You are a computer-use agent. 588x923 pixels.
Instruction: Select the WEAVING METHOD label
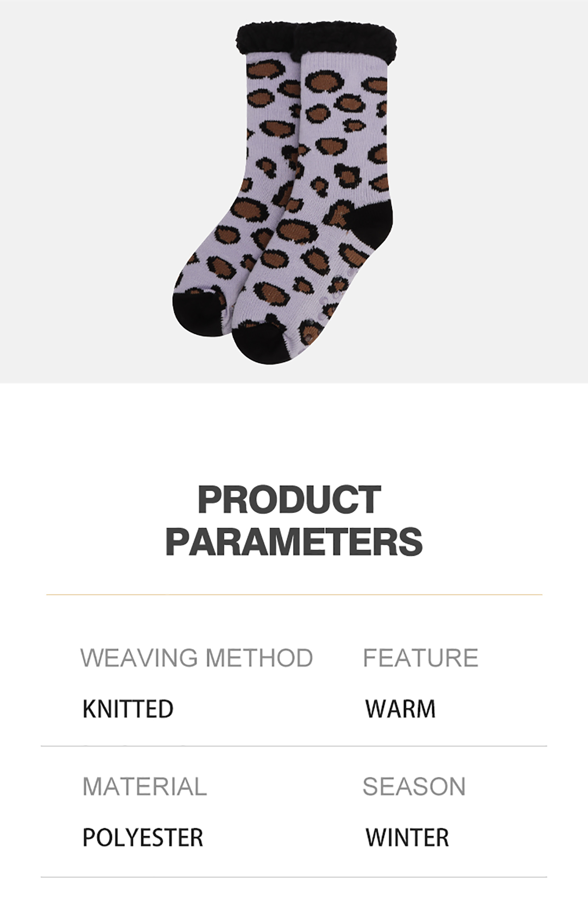point(196,658)
